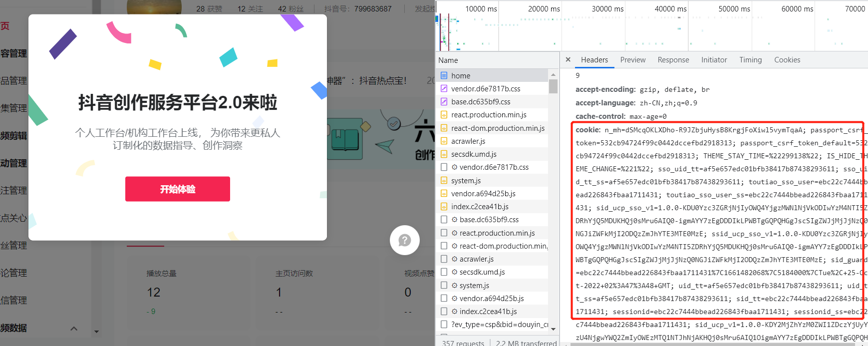Select the first vendor.d6e7817b.css stylesheet request
Viewport: 868px width, 346px height.
click(x=492, y=88)
